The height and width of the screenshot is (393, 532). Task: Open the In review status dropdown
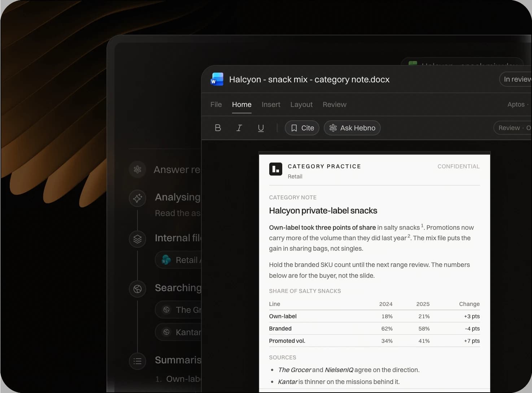515,79
